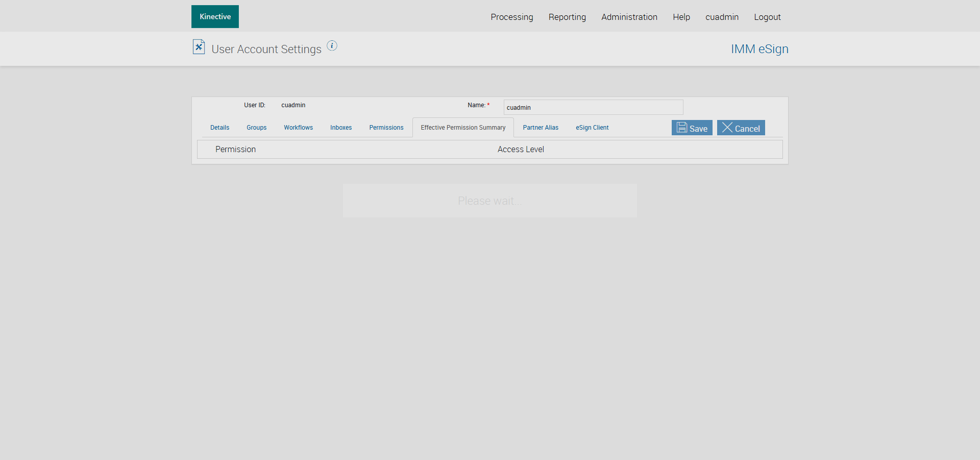Log out using the Logout link
The width and height of the screenshot is (980, 460).
pos(767,17)
